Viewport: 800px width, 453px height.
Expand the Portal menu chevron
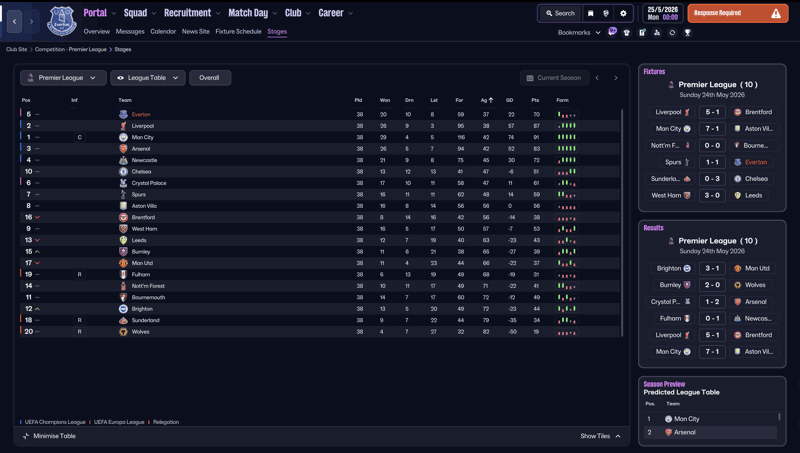[x=113, y=13]
